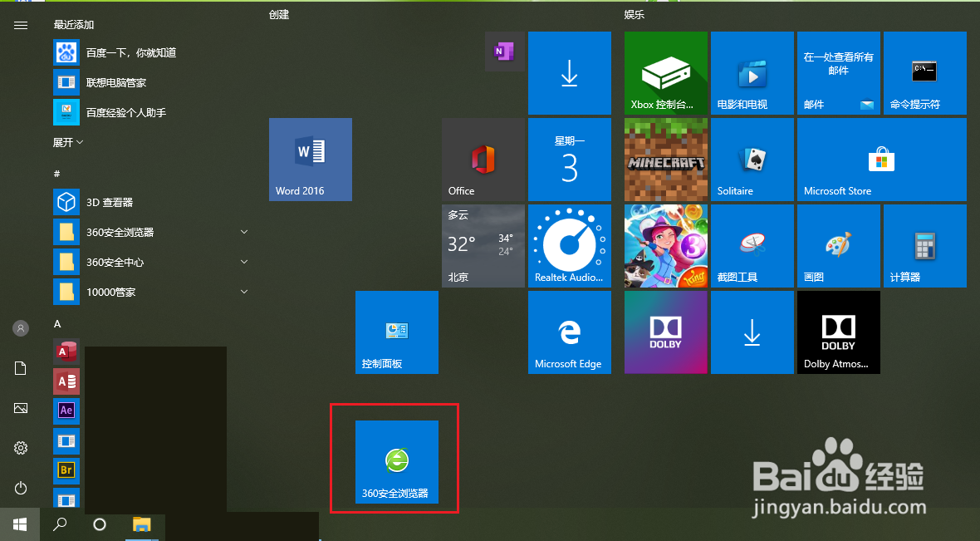Viewport: 980px width, 541px height.
Task: Launch Realtek Audio tile
Action: (x=570, y=246)
